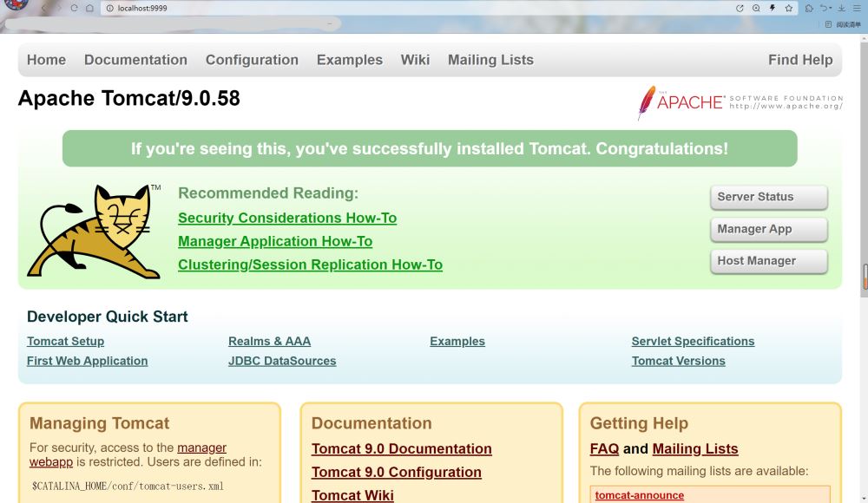
Task: Click the browser reload page icon
Action: pyautogui.click(x=74, y=8)
